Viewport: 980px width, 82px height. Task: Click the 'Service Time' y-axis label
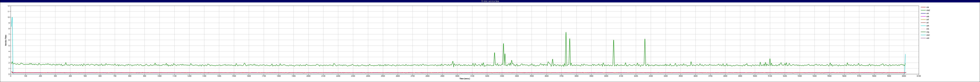pyautogui.click(x=6, y=40)
